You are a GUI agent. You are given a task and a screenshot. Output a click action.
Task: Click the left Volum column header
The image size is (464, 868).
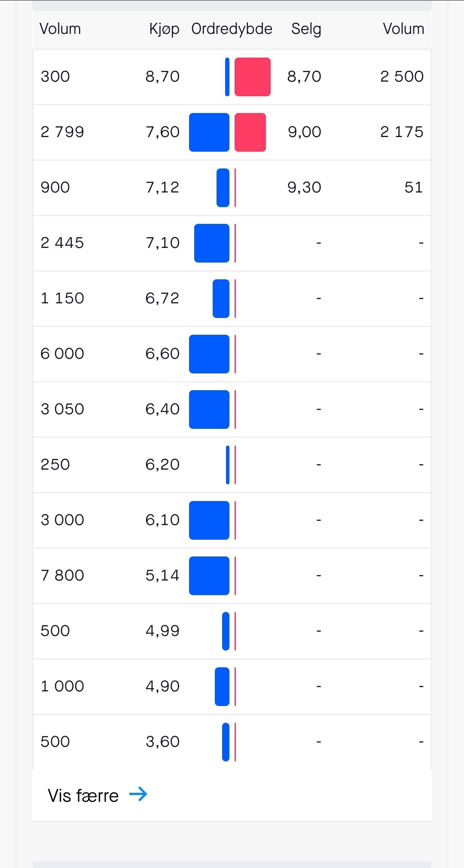coord(60,29)
